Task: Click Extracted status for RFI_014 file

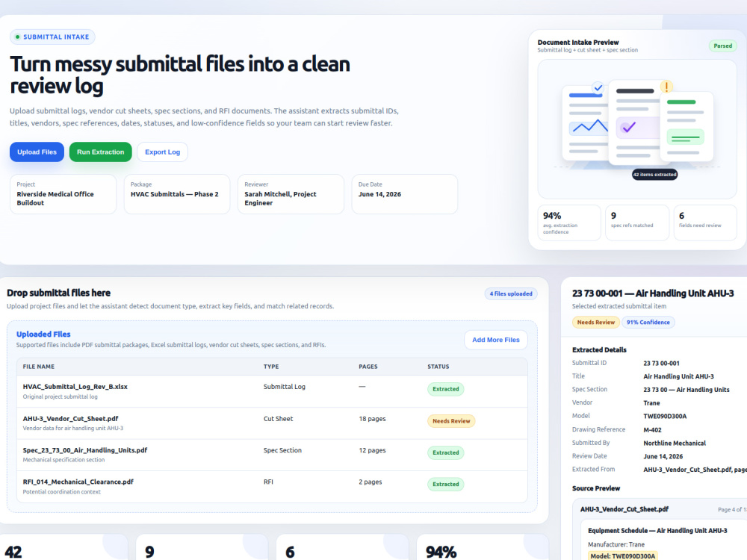Action: (445, 485)
